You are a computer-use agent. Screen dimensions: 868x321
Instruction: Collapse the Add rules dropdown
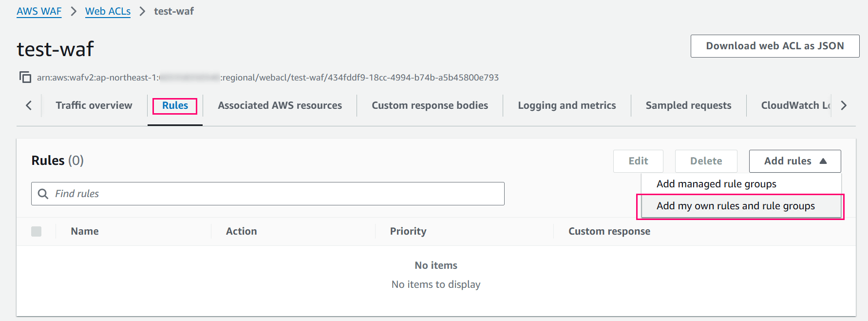coord(795,161)
